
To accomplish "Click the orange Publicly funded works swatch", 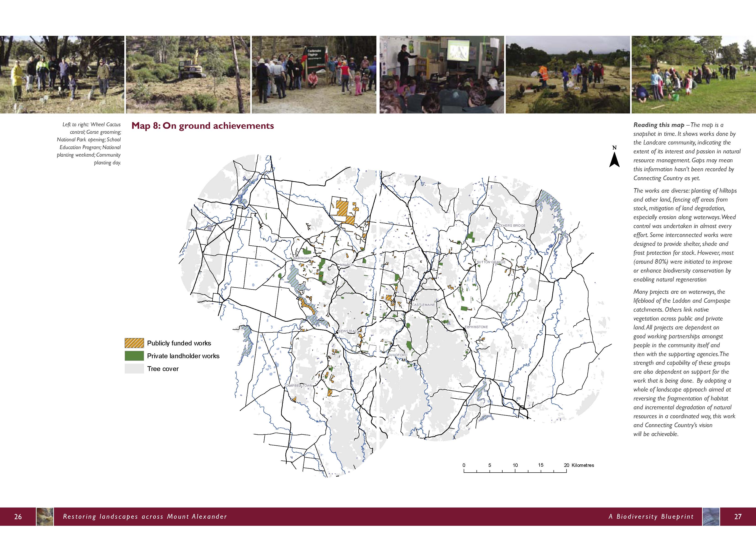I will [x=134, y=343].
